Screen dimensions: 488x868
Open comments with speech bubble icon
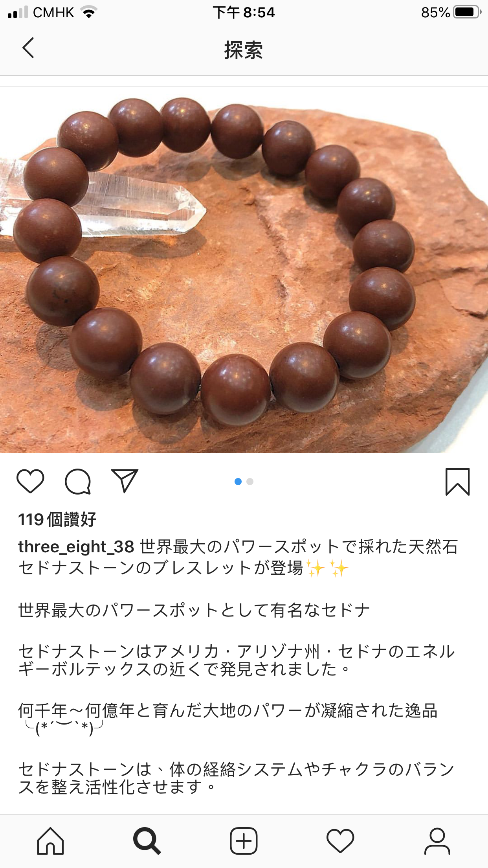pos(78,481)
